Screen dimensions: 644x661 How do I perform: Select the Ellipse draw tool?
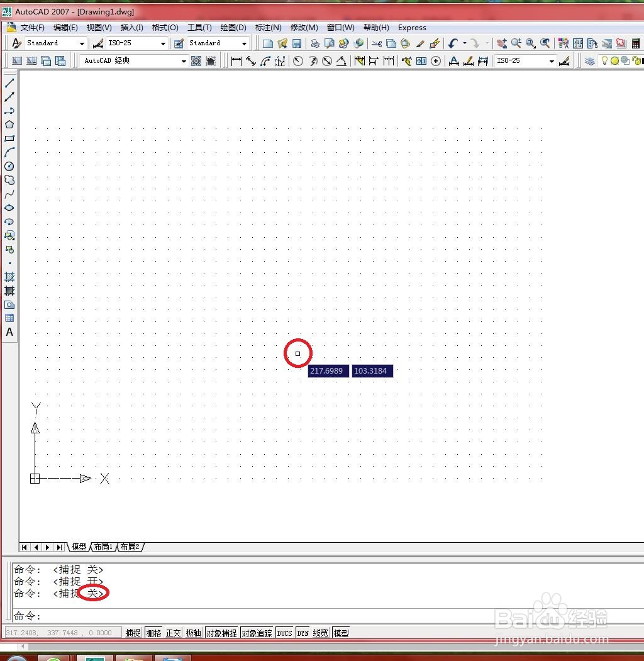(x=9, y=208)
